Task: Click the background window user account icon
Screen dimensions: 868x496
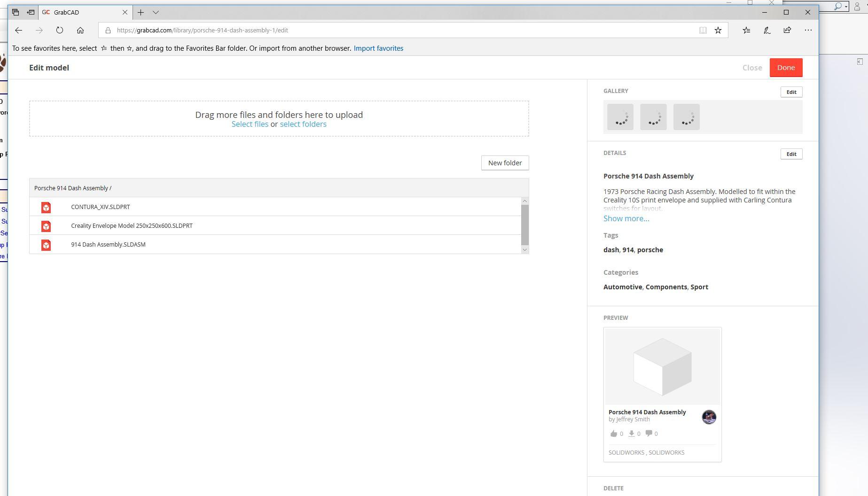Action: pyautogui.click(x=857, y=7)
